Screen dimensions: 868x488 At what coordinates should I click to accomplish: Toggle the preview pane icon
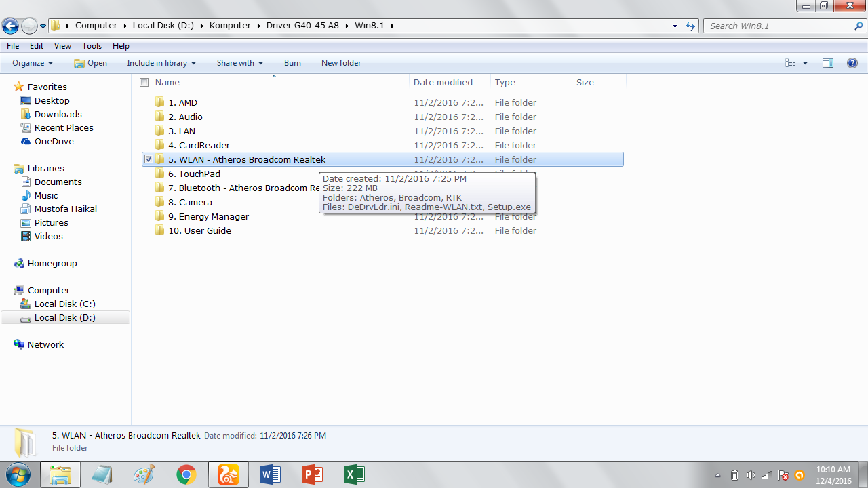pos(828,63)
